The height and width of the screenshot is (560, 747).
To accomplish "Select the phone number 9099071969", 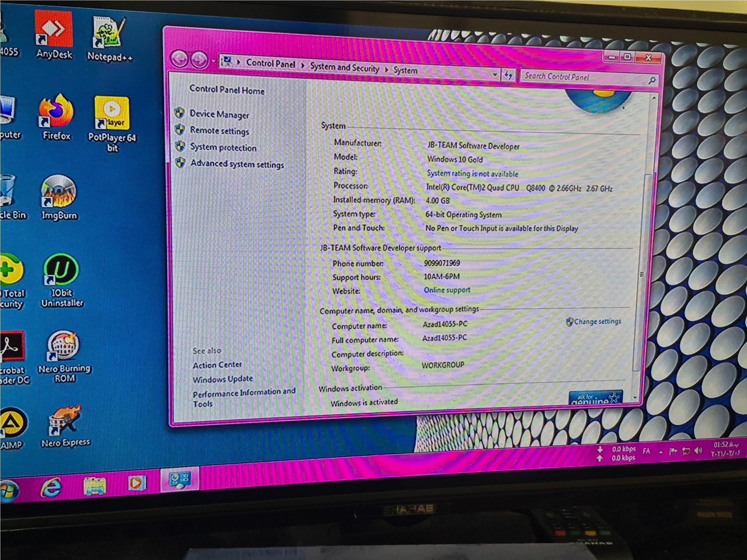I will point(442,263).
